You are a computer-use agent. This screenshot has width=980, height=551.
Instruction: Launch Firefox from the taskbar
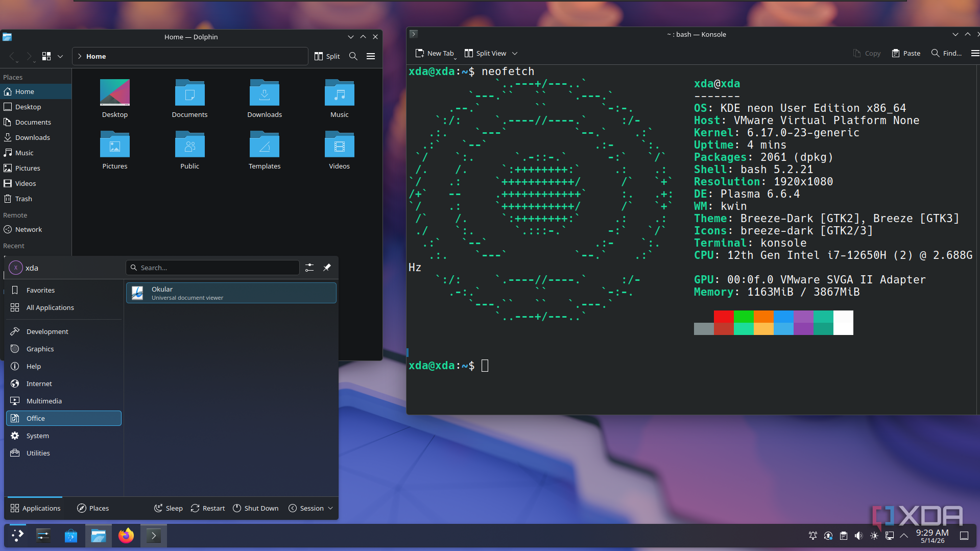pos(126,536)
